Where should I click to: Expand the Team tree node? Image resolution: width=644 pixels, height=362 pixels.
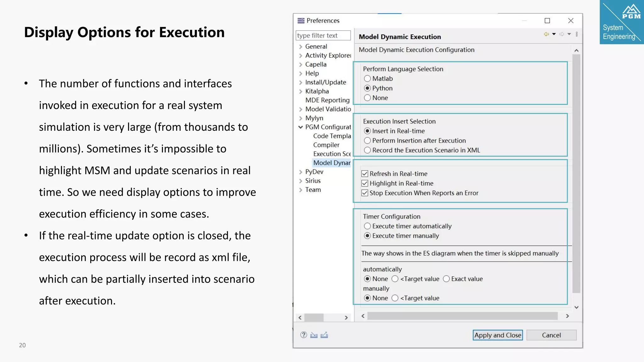click(x=301, y=190)
